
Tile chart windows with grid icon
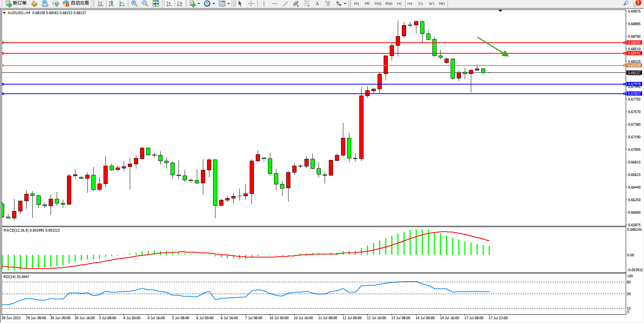156,3
